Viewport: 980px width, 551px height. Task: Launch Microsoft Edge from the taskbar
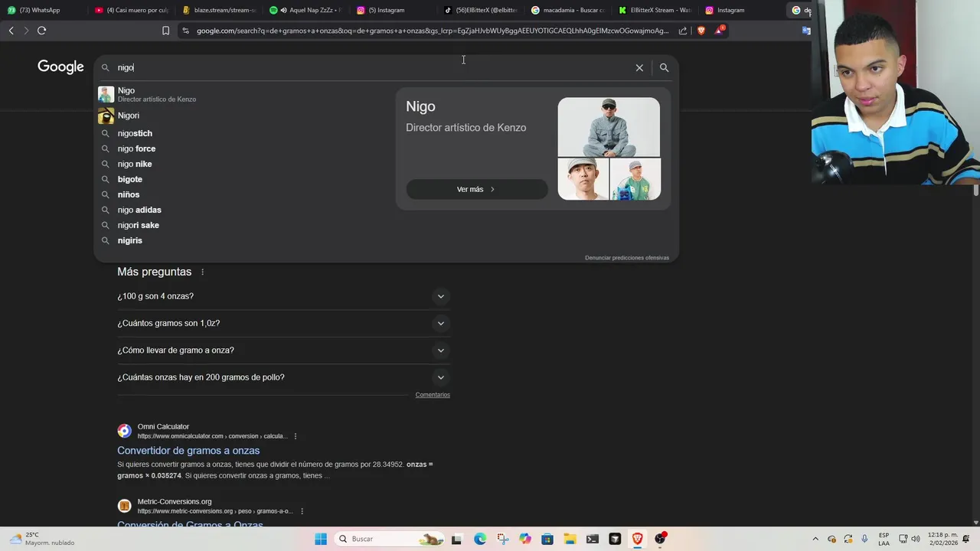point(479,539)
